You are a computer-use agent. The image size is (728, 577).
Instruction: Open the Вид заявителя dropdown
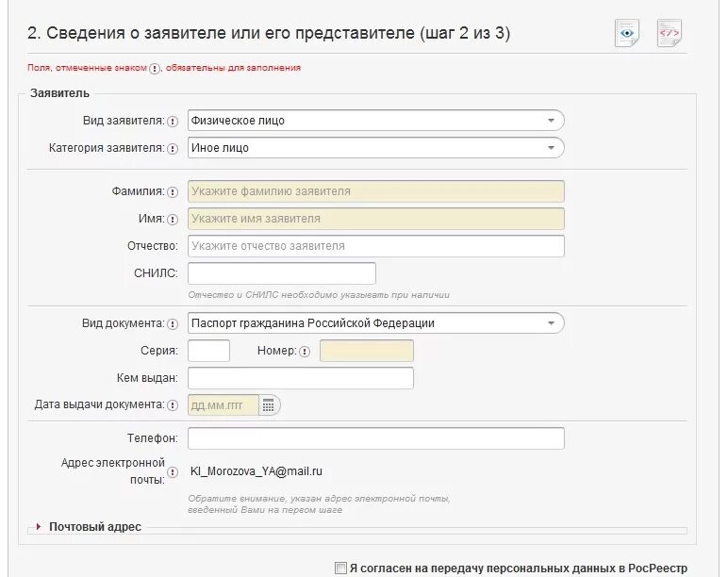pyautogui.click(x=376, y=121)
